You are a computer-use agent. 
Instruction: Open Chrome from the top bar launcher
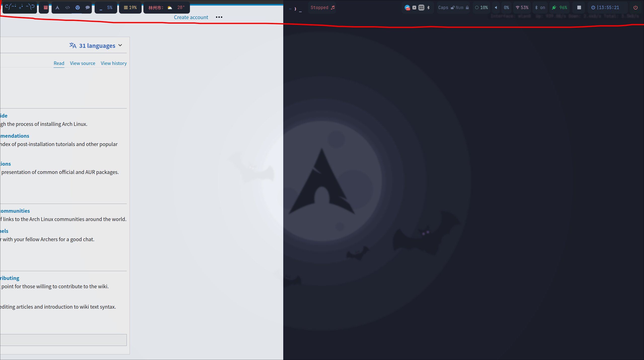78,8
